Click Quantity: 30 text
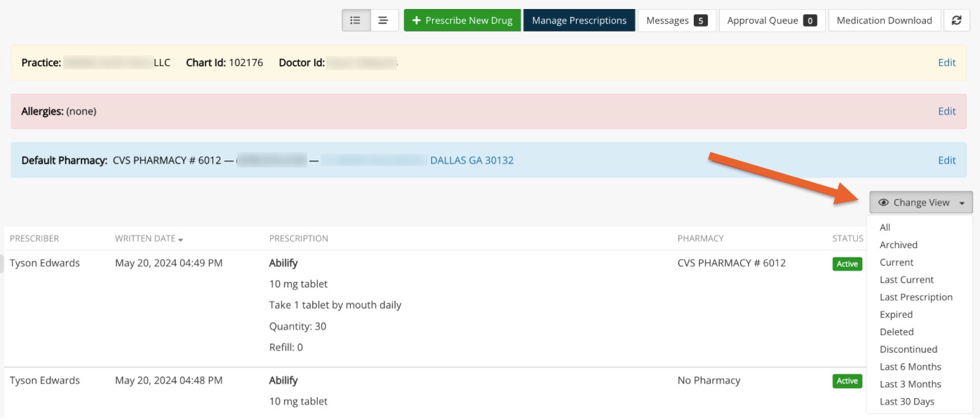 (297, 326)
